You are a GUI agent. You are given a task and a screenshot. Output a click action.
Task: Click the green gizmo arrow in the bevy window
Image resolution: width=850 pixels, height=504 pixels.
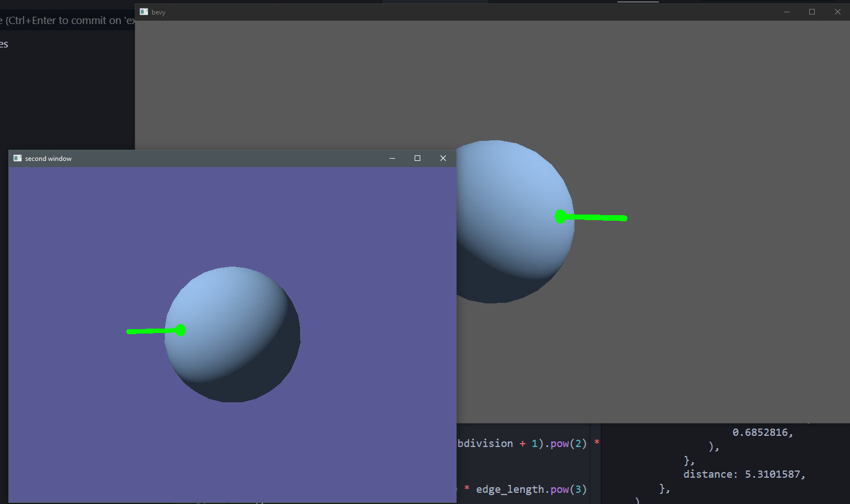coord(598,217)
